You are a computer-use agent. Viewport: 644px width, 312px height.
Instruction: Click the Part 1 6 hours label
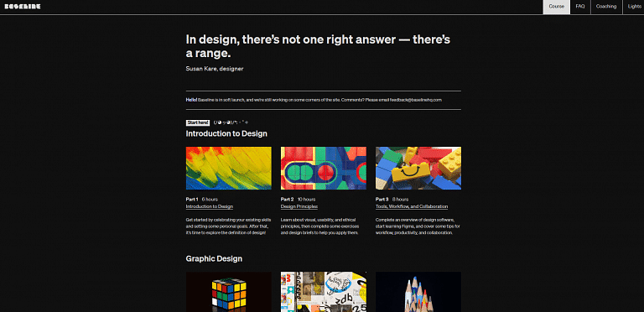tap(202, 199)
